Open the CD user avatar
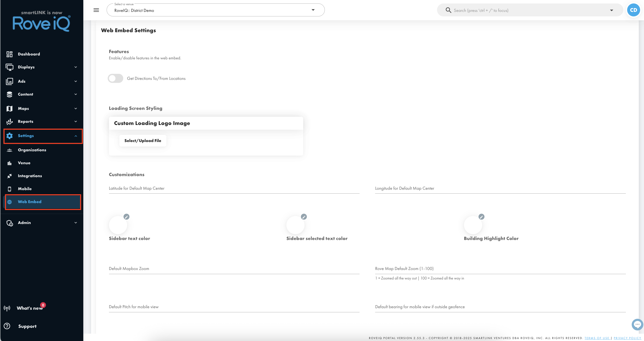 633,10
